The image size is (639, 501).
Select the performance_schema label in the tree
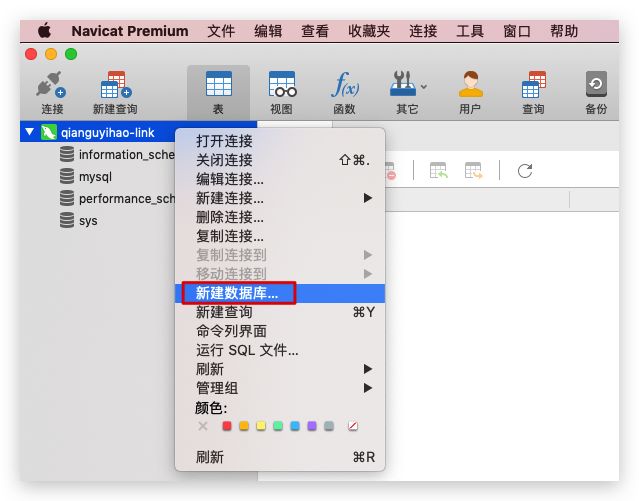click(x=127, y=199)
